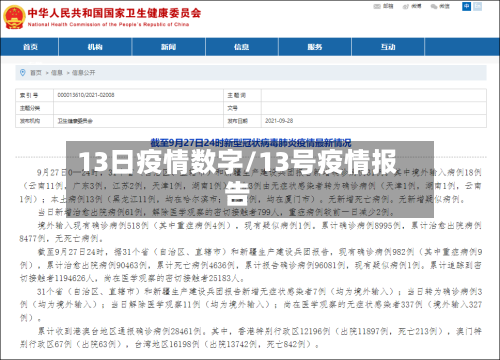
Task: Click line mentioning 密切接触者1194626人
Action: coord(132,278)
